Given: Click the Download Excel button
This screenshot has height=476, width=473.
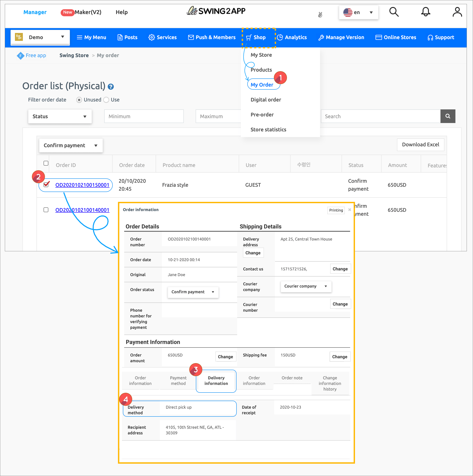Looking at the screenshot, I should point(420,145).
